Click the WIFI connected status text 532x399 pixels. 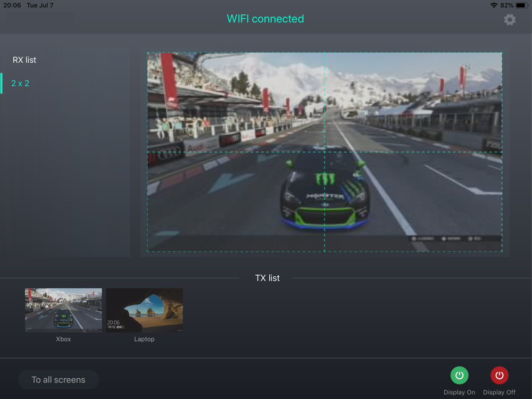(265, 19)
